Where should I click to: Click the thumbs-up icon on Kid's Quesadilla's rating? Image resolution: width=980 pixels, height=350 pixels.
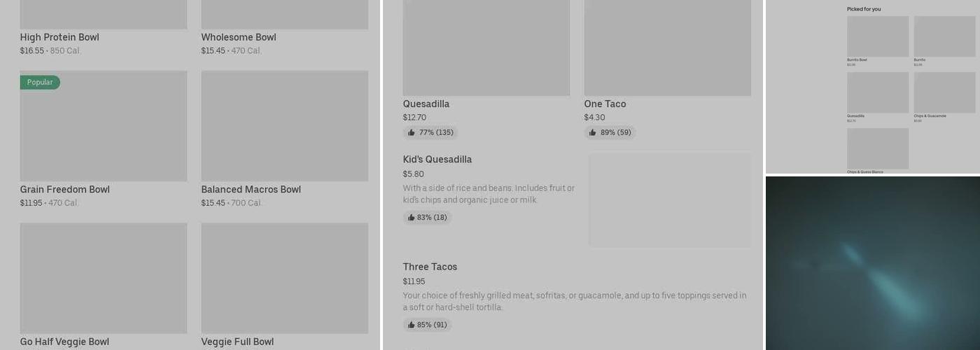pos(411,218)
